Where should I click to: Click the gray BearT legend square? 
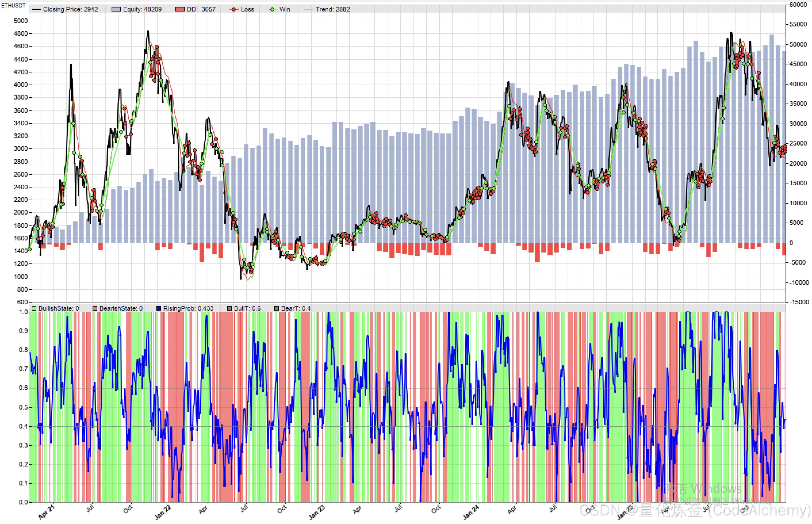[x=277, y=308]
